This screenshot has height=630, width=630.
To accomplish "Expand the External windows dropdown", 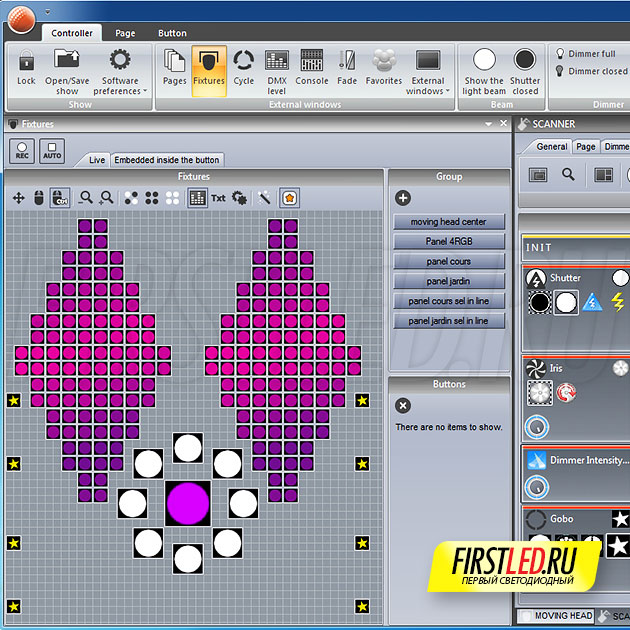I will (428, 72).
